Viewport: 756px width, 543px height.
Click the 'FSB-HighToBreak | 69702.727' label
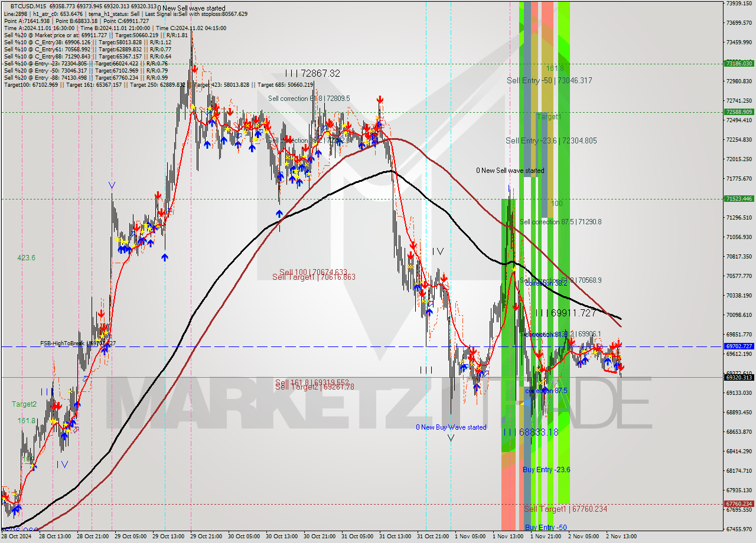(x=78, y=343)
